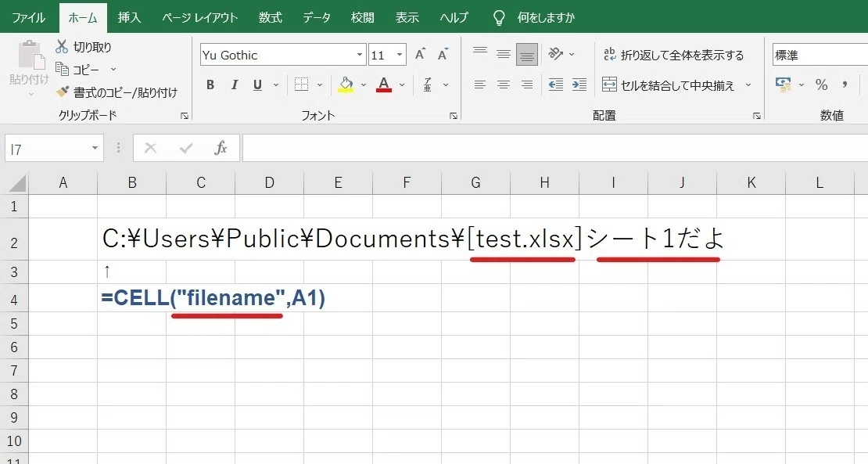Switch to the ページ レイアウト tab
The image size is (868, 464).
coord(200,18)
